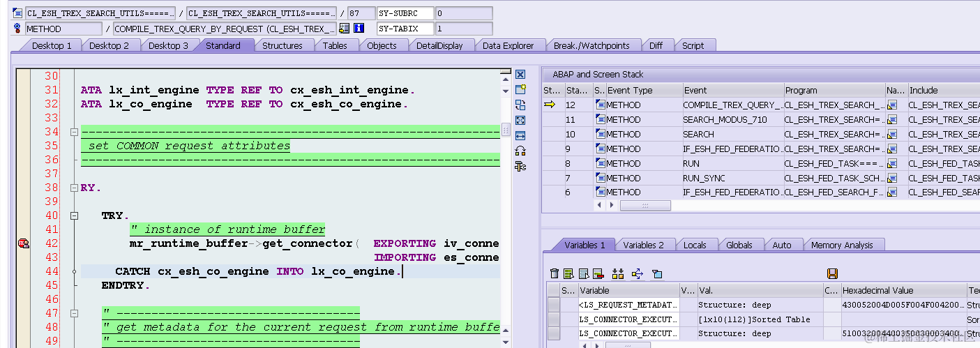Switch to the Globals tab
980x348 pixels.
[x=739, y=245]
